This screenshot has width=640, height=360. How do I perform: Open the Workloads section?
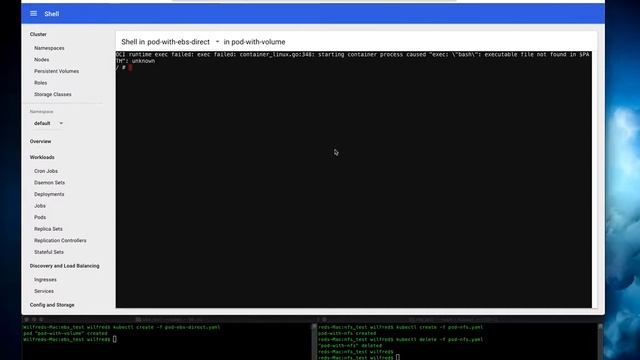coord(42,157)
